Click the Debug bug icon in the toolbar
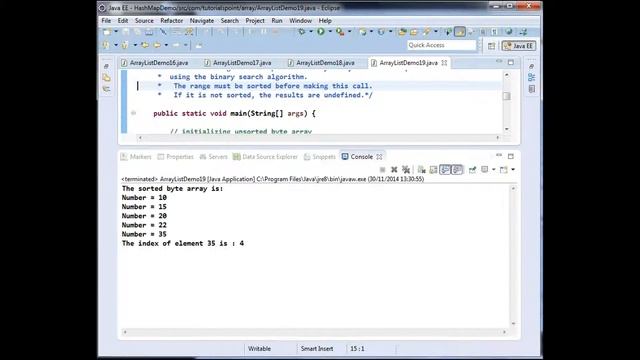 point(302,31)
